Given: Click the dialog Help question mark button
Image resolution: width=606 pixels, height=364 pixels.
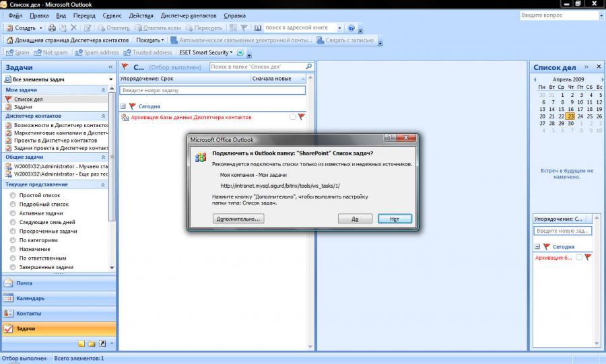Looking at the screenshot, I should 389,137.
